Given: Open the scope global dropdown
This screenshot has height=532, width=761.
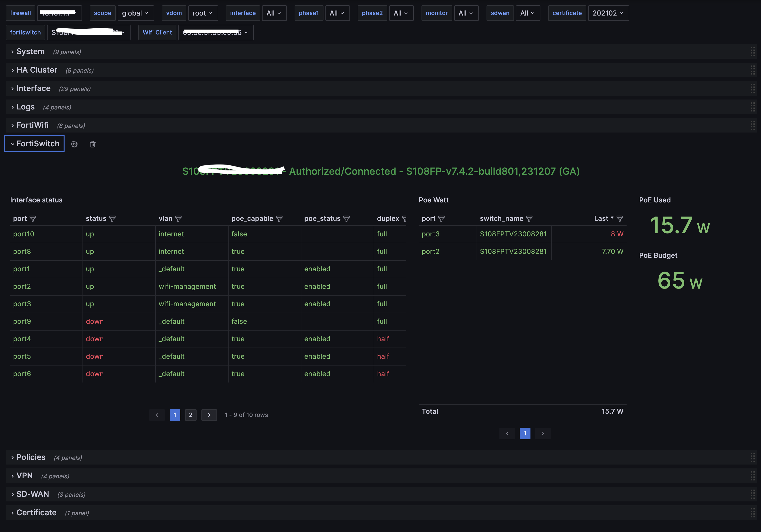Looking at the screenshot, I should [135, 13].
